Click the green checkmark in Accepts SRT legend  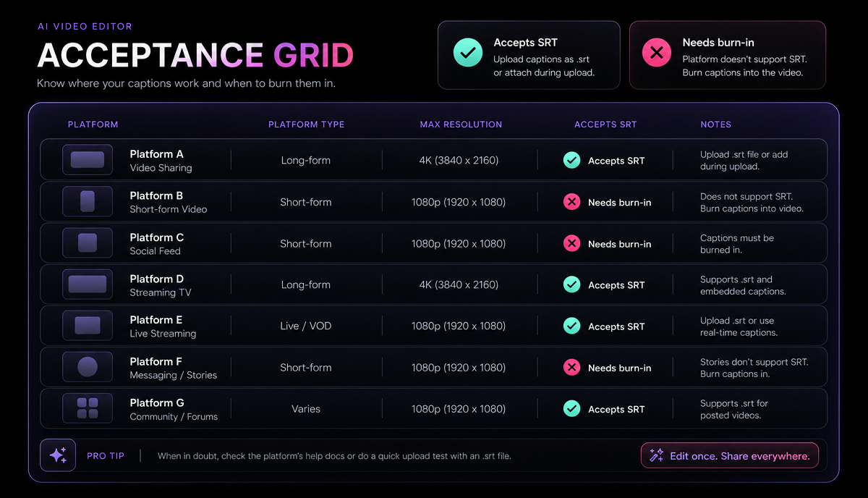coord(468,53)
